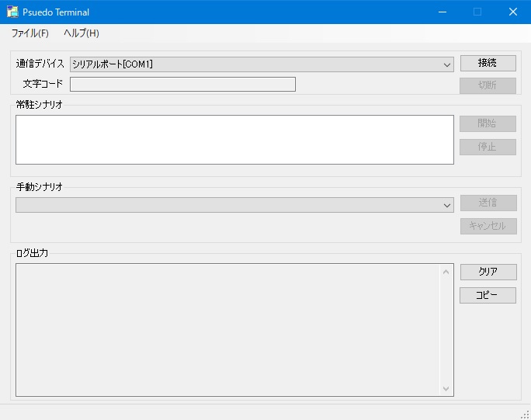Click the log output scrollbar down arrow
The image size is (531, 420).
tap(446, 388)
